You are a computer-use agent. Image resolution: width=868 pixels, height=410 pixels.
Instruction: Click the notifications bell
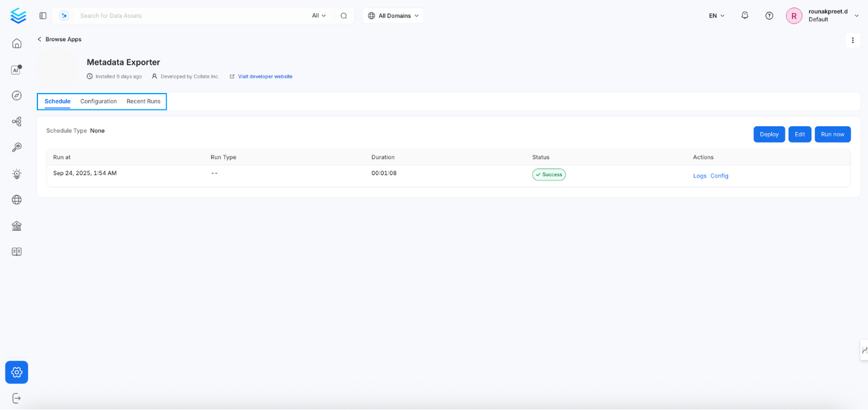click(x=744, y=15)
